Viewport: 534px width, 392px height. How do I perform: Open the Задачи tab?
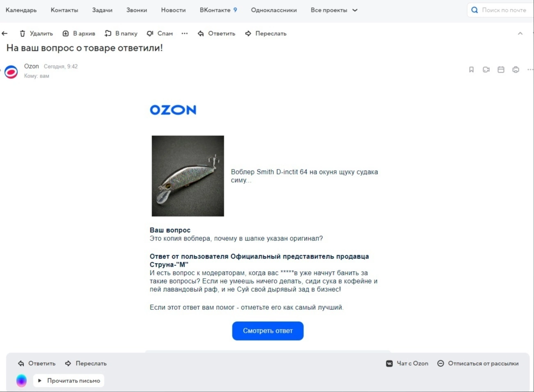(x=102, y=10)
